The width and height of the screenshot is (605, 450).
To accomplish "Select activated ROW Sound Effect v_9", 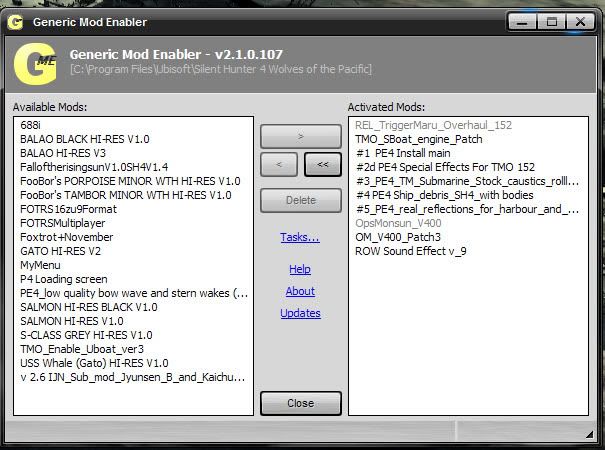I will [x=411, y=251].
